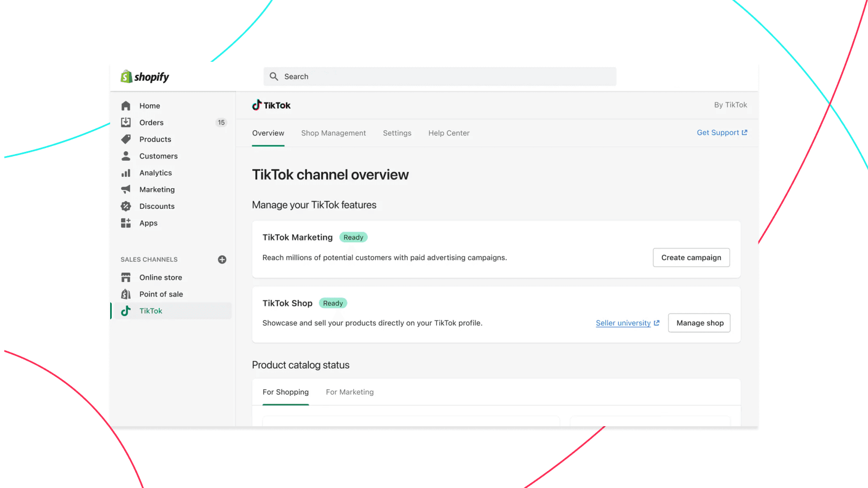Add a sales channel with plus icon
This screenshot has height=488, width=868.
[x=222, y=260]
